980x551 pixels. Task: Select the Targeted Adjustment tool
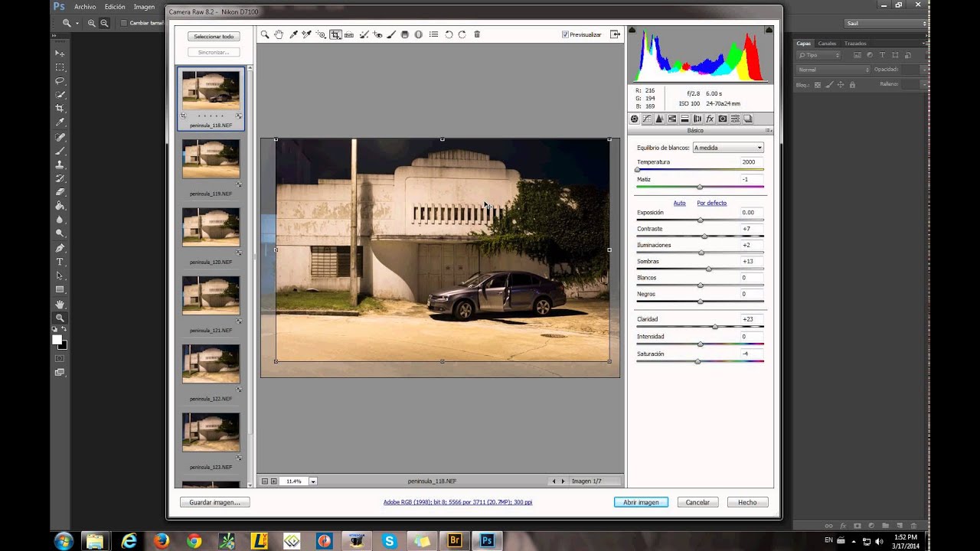[321, 34]
